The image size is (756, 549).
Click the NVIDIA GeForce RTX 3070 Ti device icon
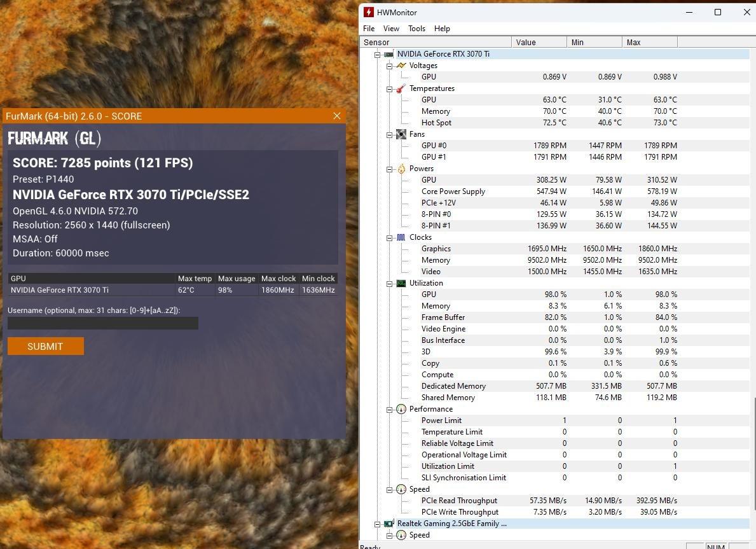pos(389,54)
